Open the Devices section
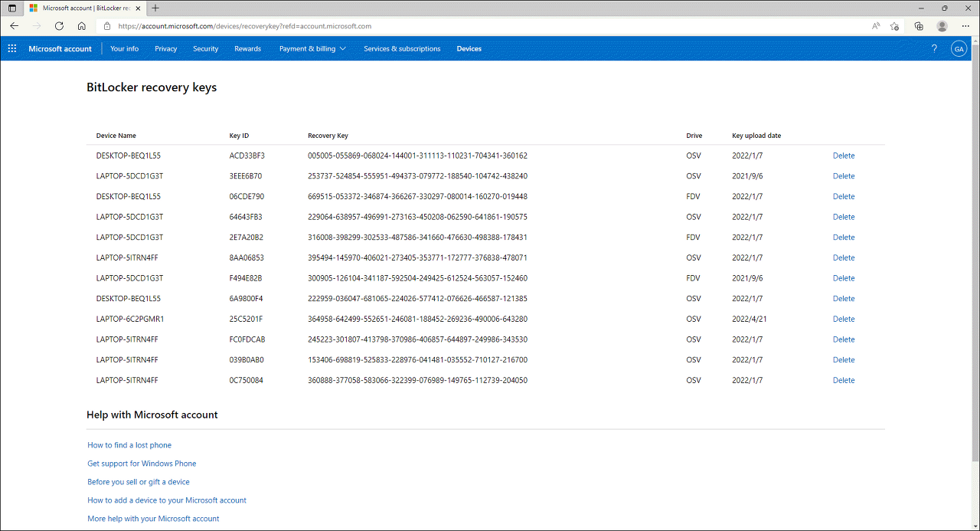The image size is (980, 531). (469, 48)
